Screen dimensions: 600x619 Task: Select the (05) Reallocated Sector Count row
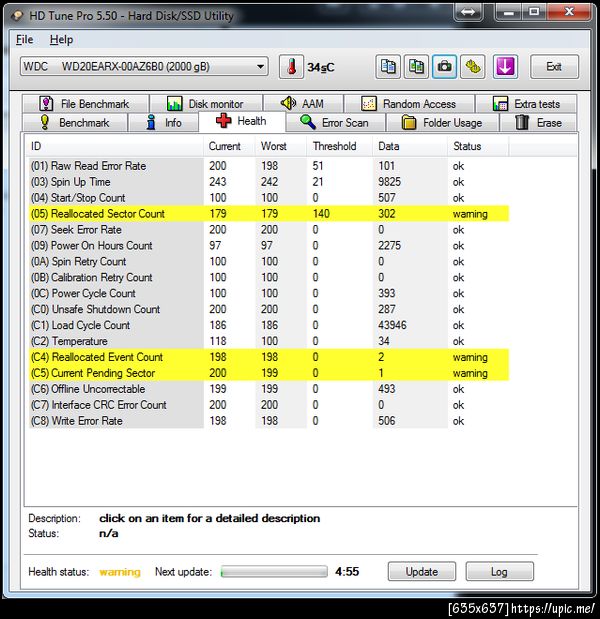[x=269, y=214]
